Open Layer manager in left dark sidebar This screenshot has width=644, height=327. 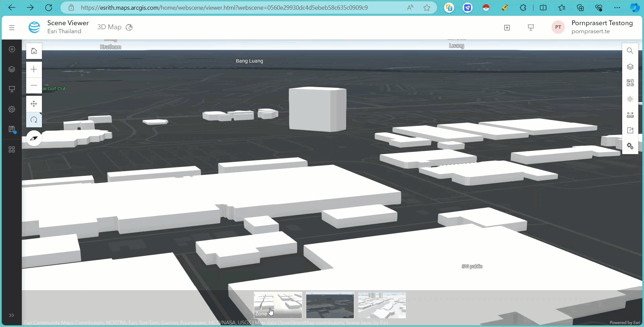[x=12, y=69]
